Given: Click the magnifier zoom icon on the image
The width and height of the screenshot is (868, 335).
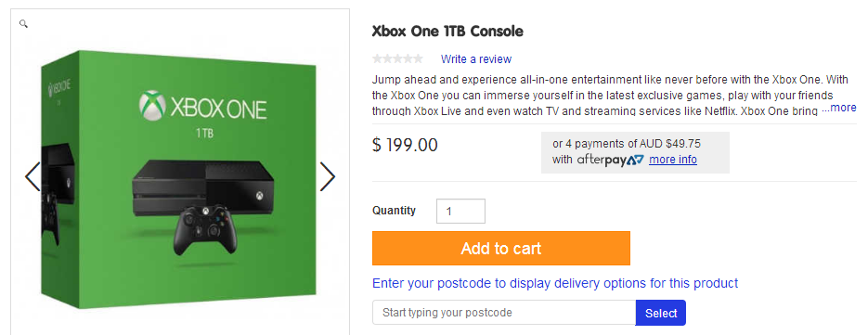Looking at the screenshot, I should (x=23, y=24).
